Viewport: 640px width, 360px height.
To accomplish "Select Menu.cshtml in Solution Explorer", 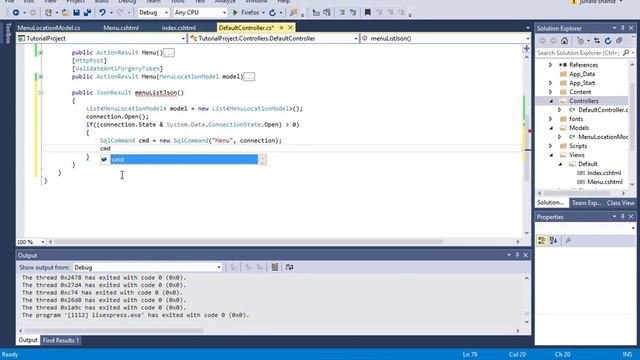I will [604, 182].
